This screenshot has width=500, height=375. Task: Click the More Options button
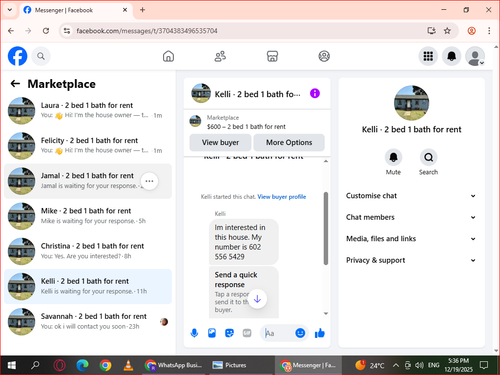click(289, 142)
